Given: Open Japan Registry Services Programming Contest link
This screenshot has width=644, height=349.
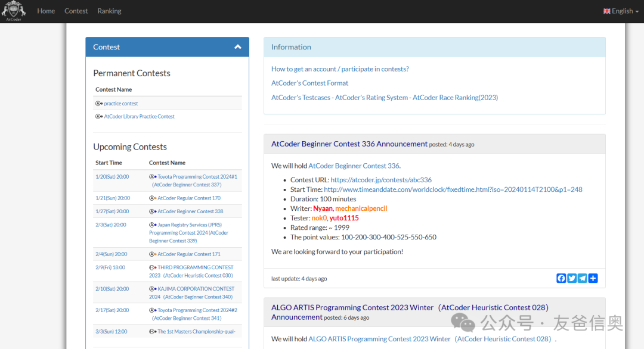Looking at the screenshot, I should click(x=189, y=232).
